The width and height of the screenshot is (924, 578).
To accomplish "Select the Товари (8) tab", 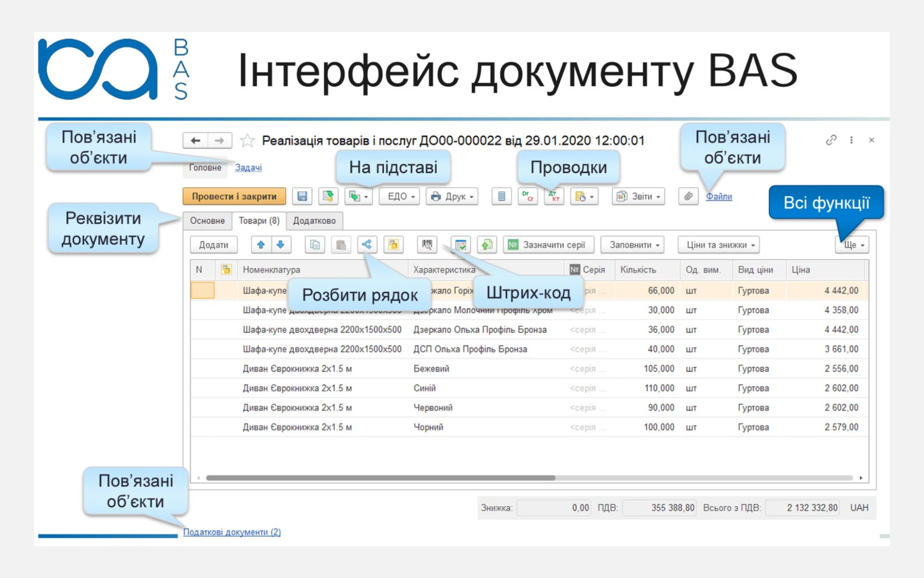I will click(259, 221).
